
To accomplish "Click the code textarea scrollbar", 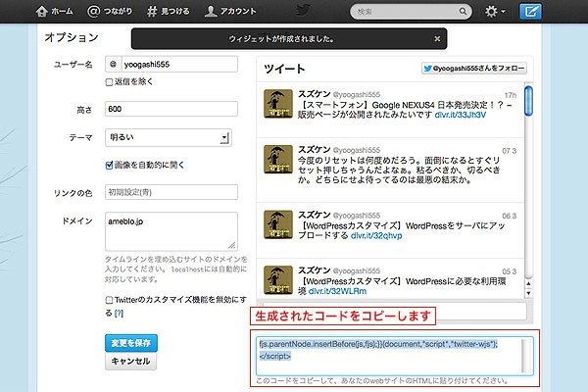I will click(526, 356).
